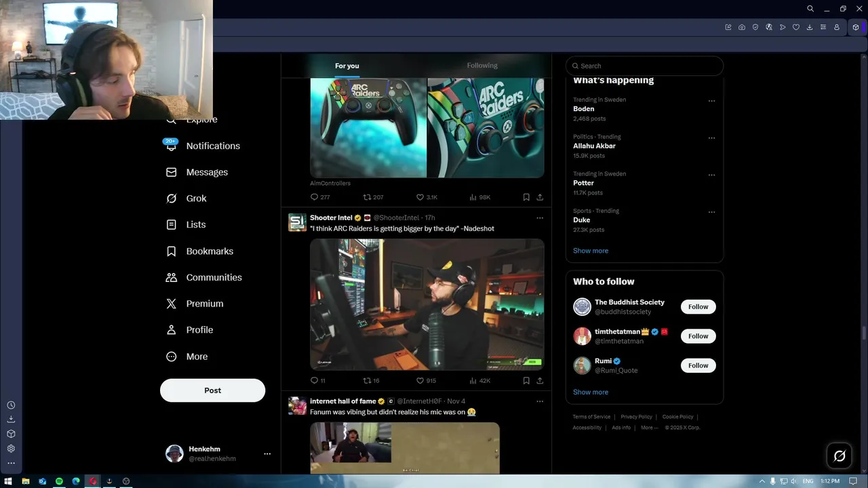
Task: Open the floating Grok button
Action: coord(840,456)
